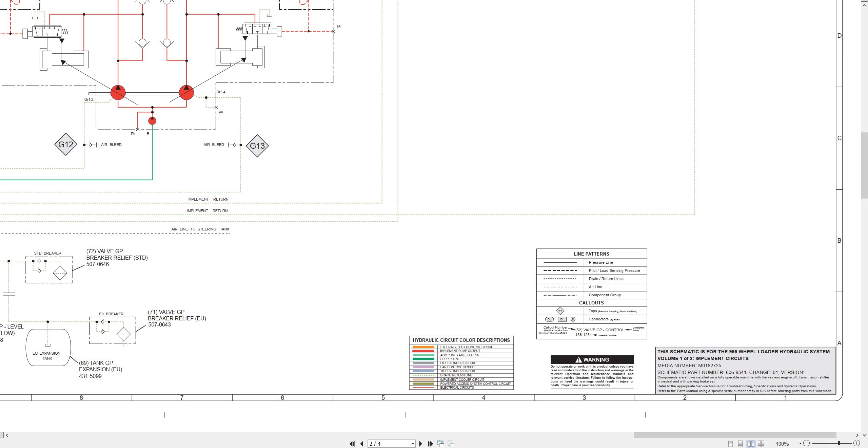Jump to the last page
The height and width of the screenshot is (448, 868).
click(x=430, y=444)
